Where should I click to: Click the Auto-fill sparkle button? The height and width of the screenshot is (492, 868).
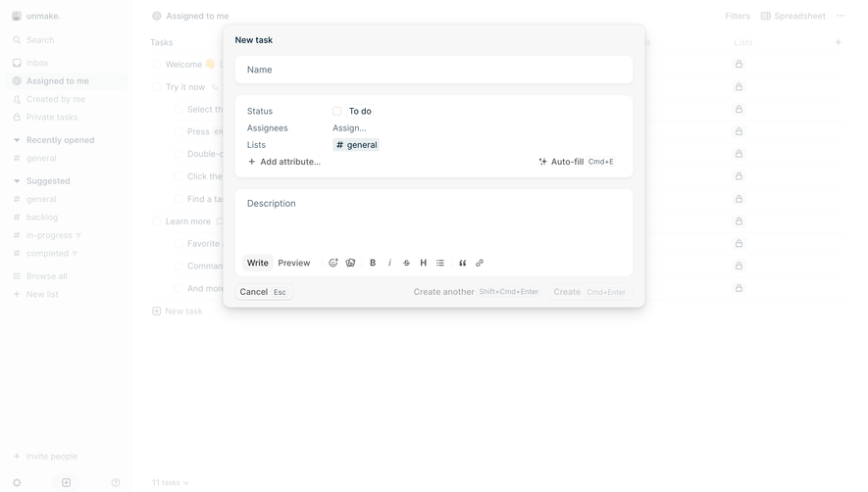(577, 162)
